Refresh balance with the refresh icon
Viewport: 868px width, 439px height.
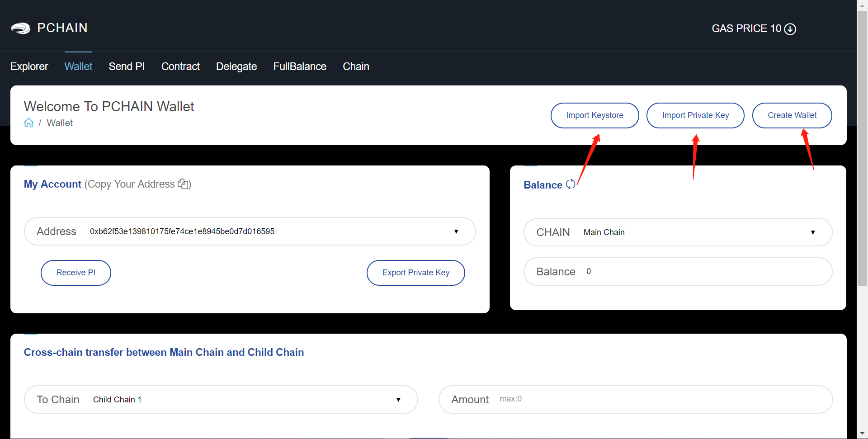(x=571, y=184)
